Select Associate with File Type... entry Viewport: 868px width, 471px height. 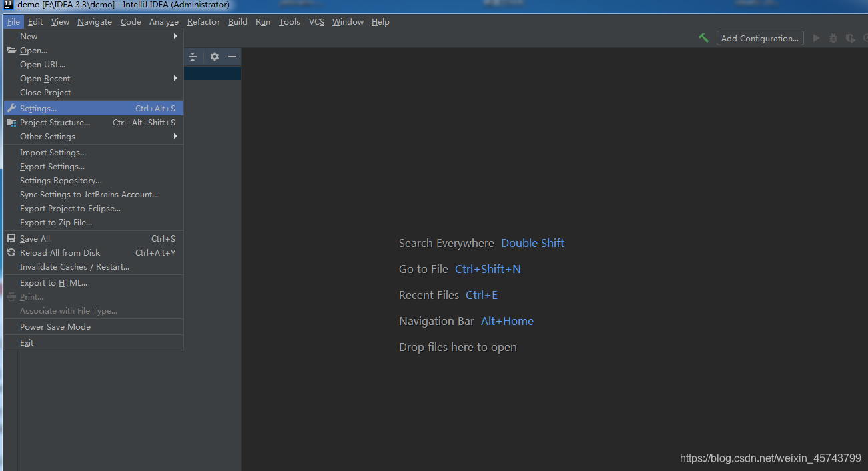click(x=93, y=311)
